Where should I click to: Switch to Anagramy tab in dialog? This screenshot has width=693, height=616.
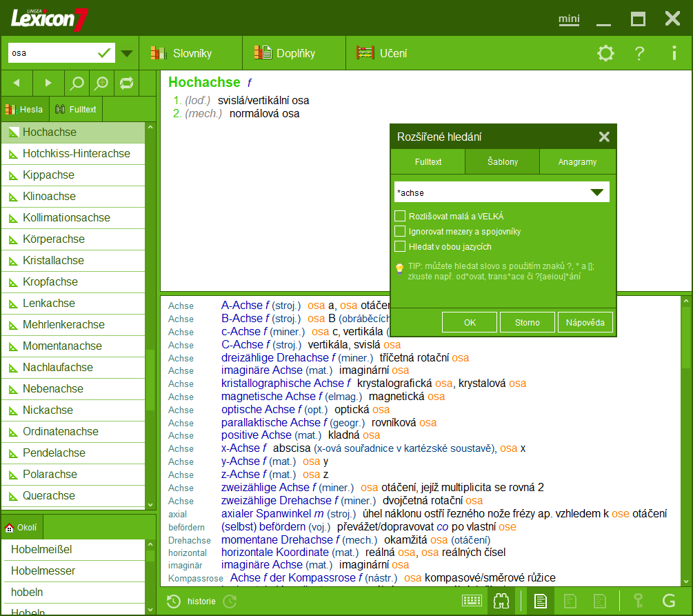click(577, 161)
